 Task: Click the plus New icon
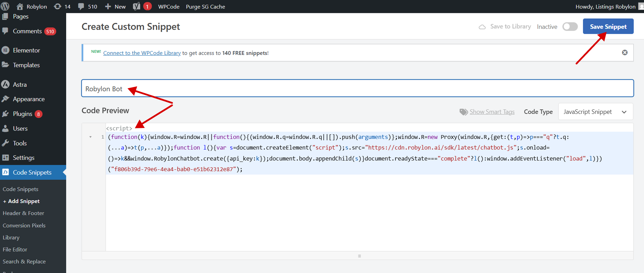pyautogui.click(x=108, y=7)
